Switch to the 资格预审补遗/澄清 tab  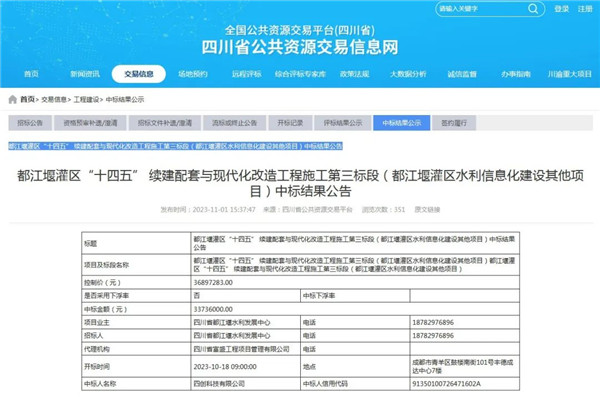91,123
